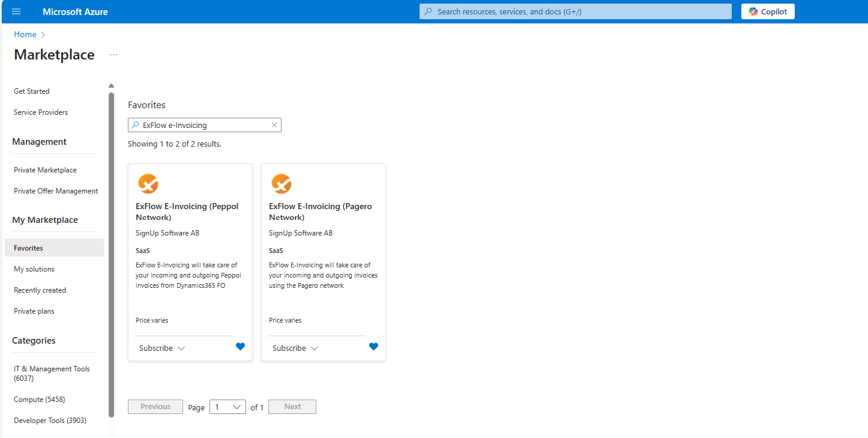Open Service Providers in sidebar
Viewport: 868px width, 438px height.
pyautogui.click(x=41, y=112)
